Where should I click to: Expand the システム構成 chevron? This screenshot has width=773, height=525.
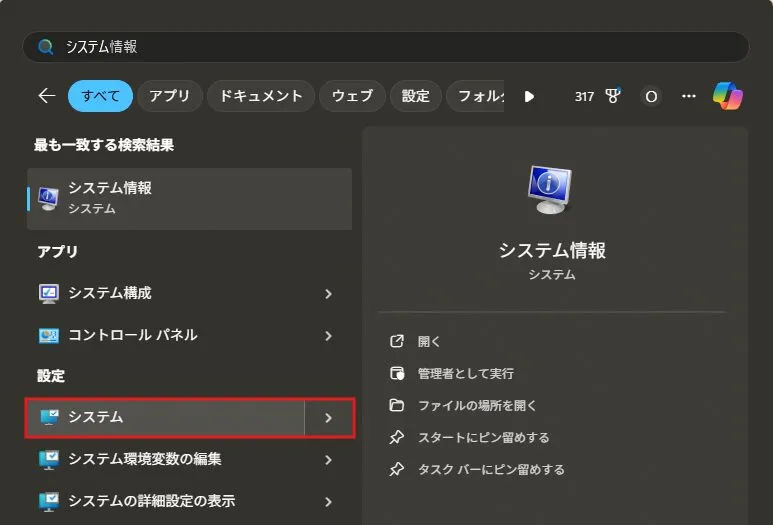pos(328,294)
